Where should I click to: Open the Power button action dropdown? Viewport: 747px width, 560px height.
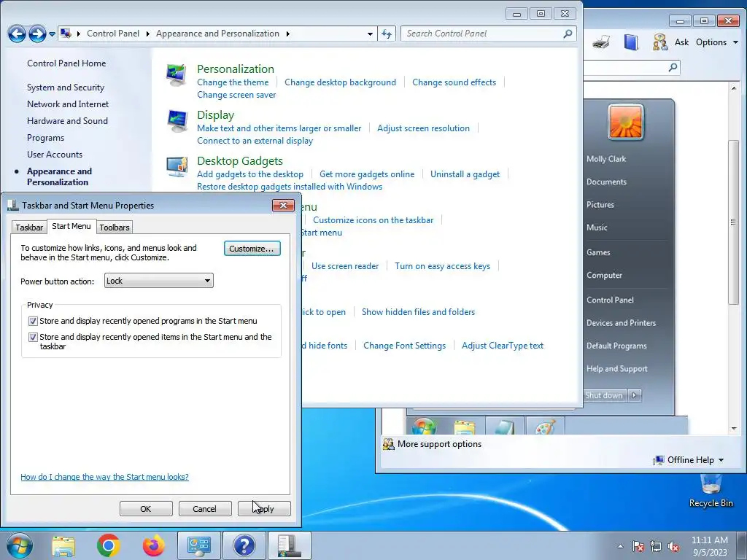click(158, 281)
